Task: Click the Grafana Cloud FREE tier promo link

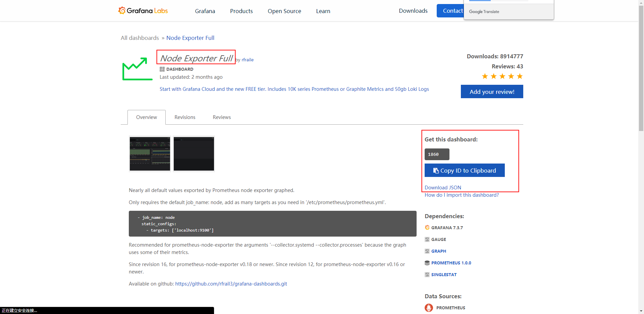Action: [294, 89]
